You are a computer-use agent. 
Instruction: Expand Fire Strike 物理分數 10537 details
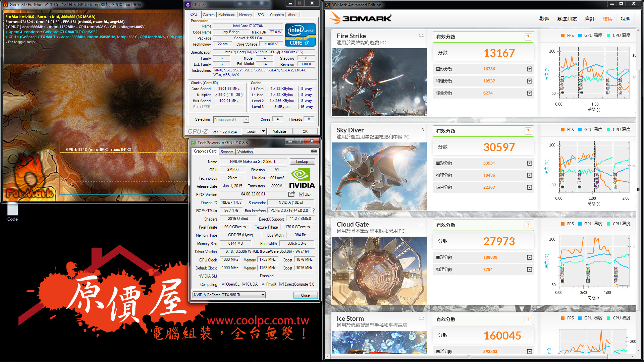(x=529, y=81)
